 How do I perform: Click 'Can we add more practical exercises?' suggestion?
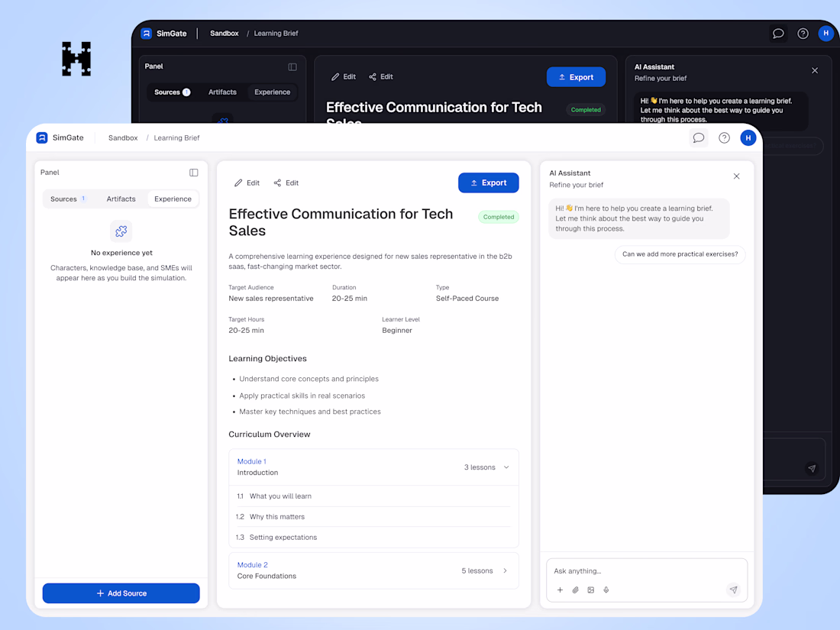(x=680, y=254)
